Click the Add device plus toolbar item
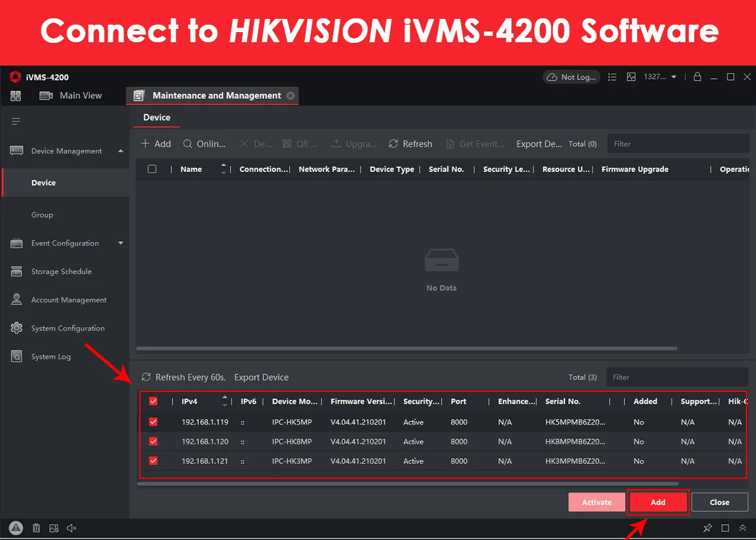The image size is (756, 540). pos(156,144)
